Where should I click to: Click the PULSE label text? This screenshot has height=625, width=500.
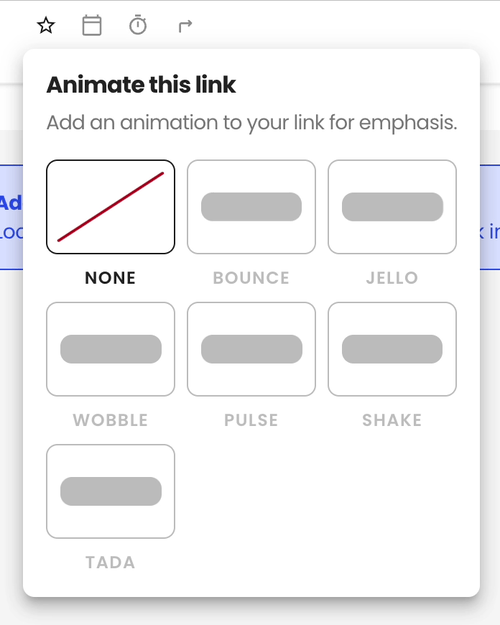pos(251,420)
